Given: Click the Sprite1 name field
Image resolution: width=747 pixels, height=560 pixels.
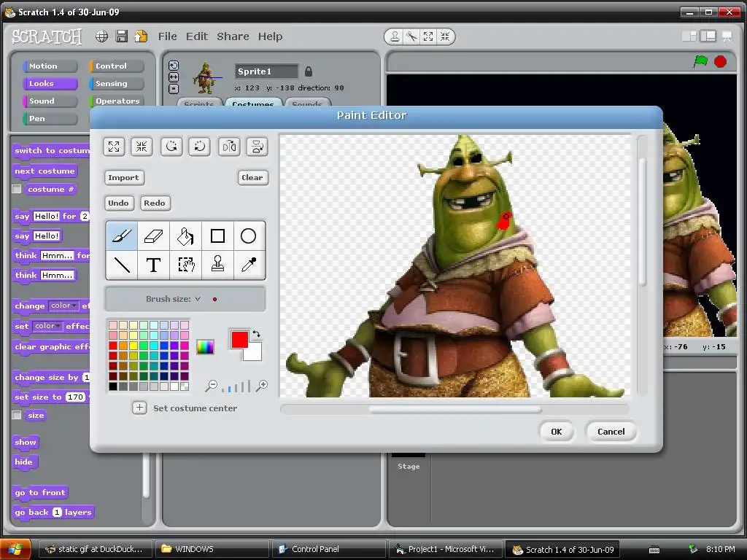Looking at the screenshot, I should pos(266,71).
